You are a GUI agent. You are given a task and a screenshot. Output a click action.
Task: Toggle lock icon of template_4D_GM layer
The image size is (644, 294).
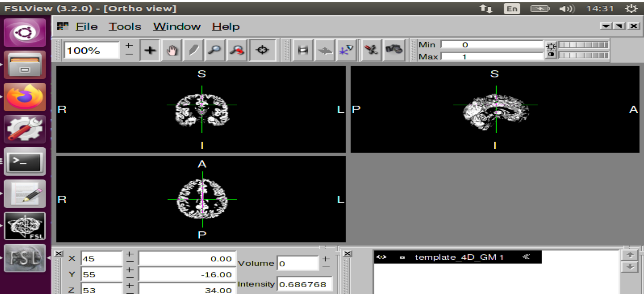402,258
